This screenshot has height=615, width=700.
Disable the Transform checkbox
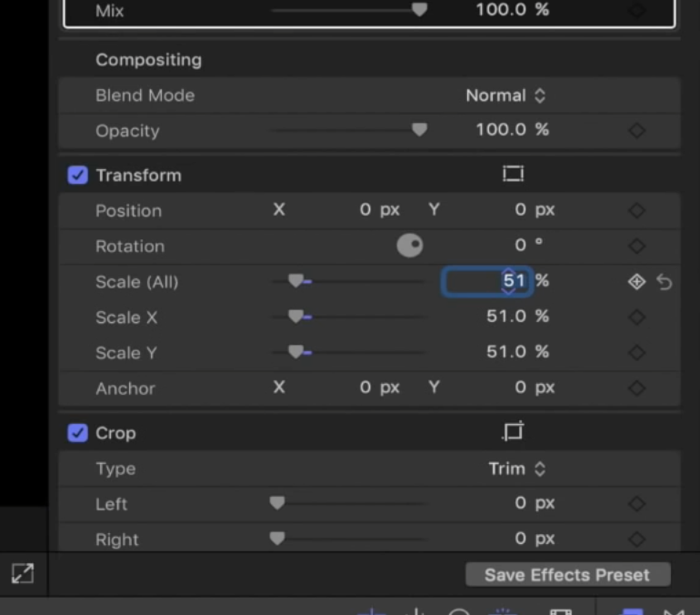click(77, 176)
